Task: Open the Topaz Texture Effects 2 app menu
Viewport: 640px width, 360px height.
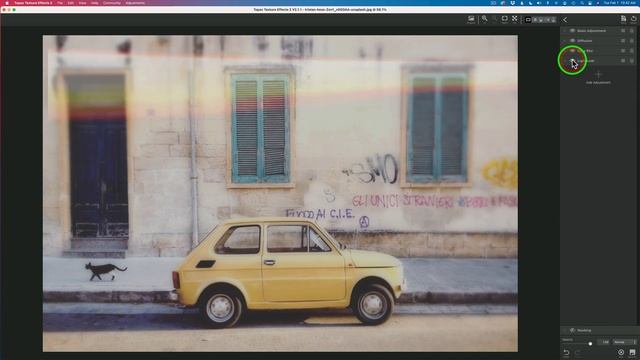Action: coord(33,3)
